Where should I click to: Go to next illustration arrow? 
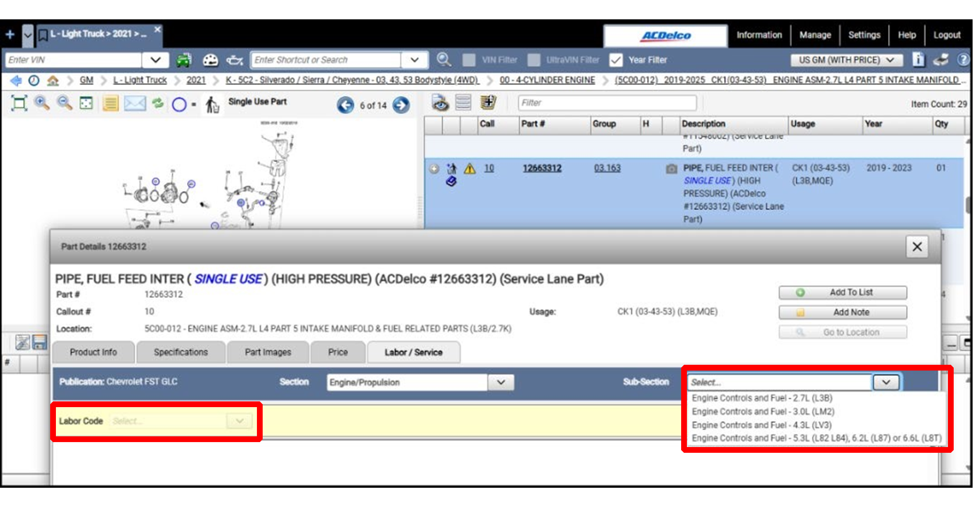click(x=401, y=105)
